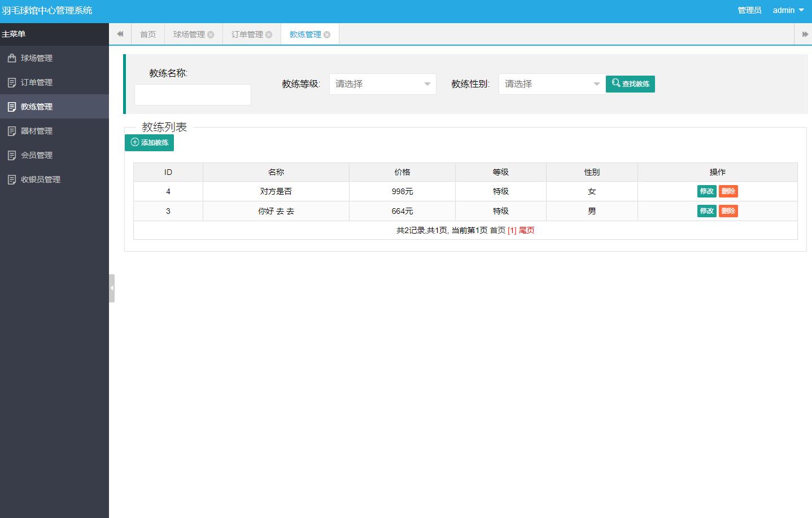Click the plus icon on 添加教练
Screen dimensions: 812x518
(134, 142)
